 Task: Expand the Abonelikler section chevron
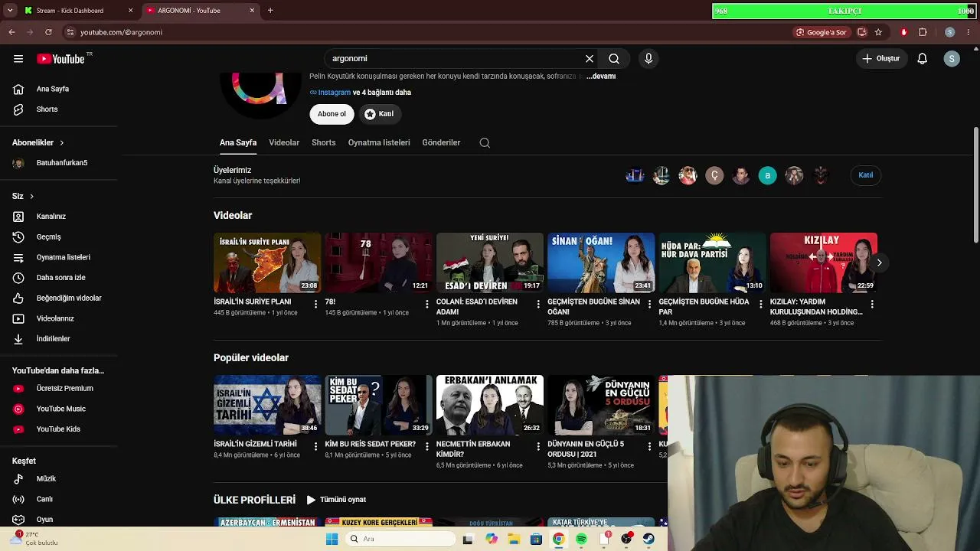[61, 143]
